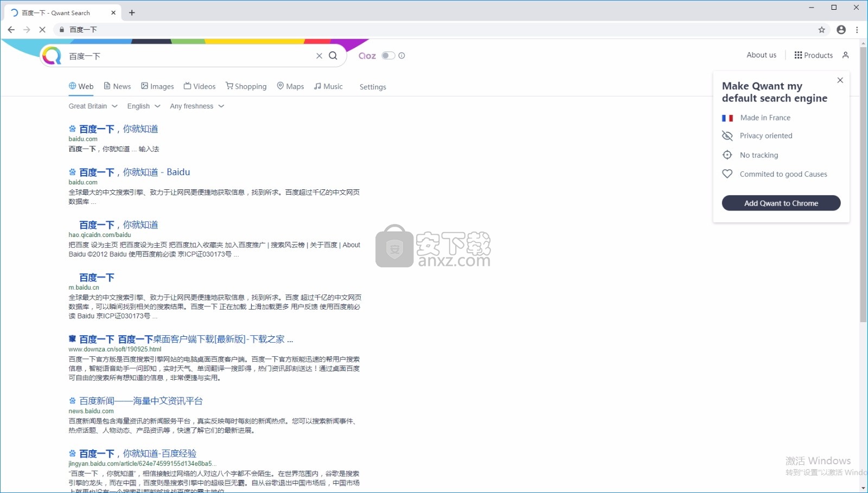Open the downza.cn desktop client result
Image resolution: width=868 pixels, height=493 pixels.
click(186, 340)
